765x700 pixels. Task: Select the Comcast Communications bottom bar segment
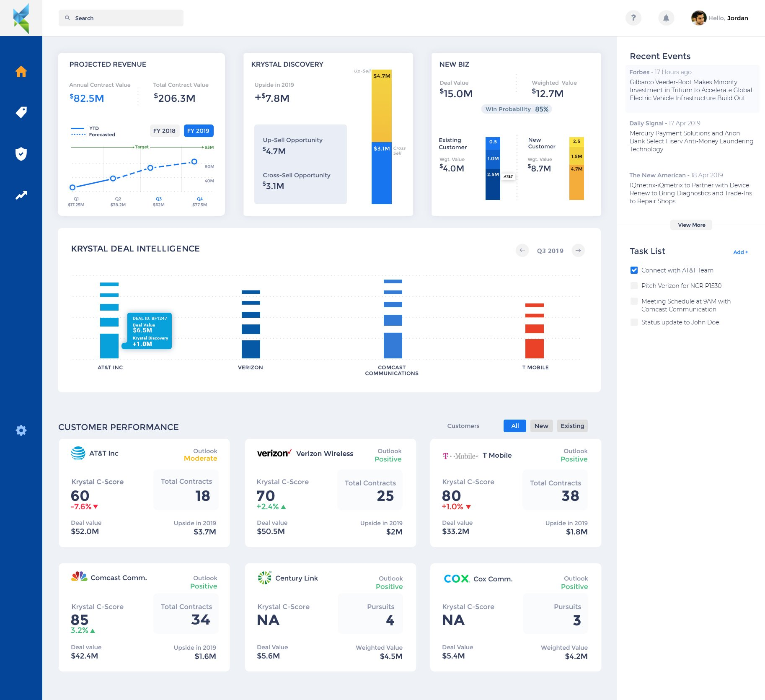[393, 345]
